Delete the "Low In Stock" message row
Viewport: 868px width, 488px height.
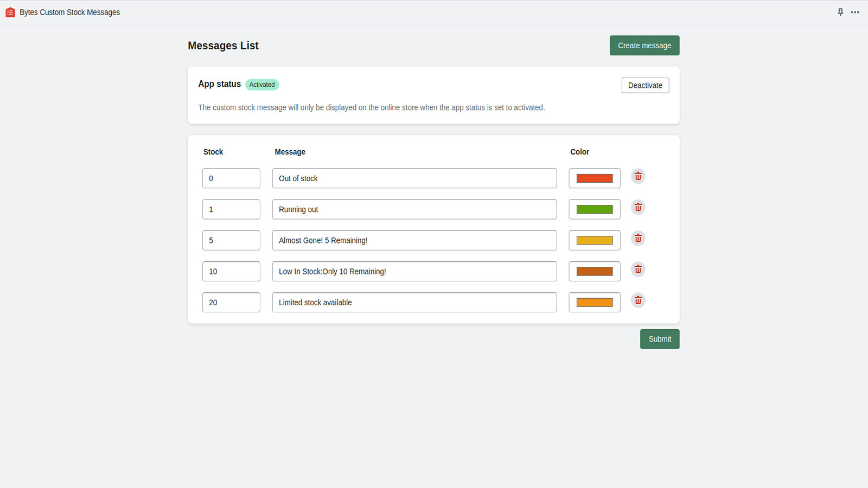pos(638,269)
